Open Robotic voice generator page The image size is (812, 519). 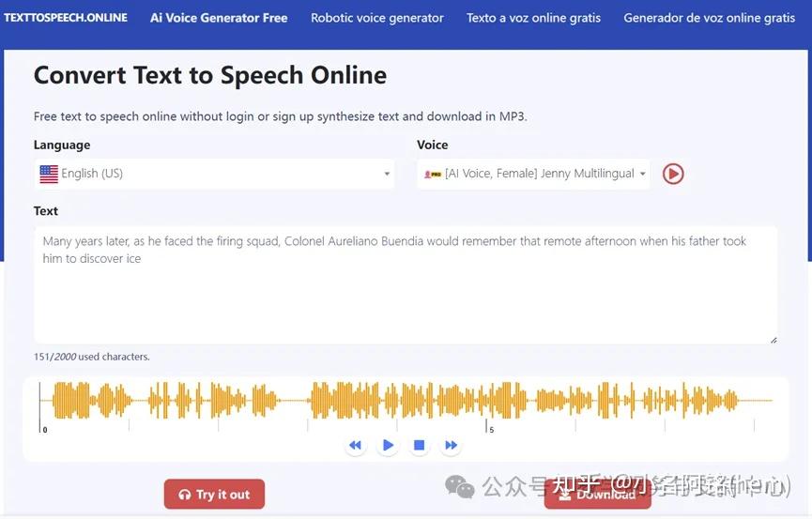tap(377, 18)
